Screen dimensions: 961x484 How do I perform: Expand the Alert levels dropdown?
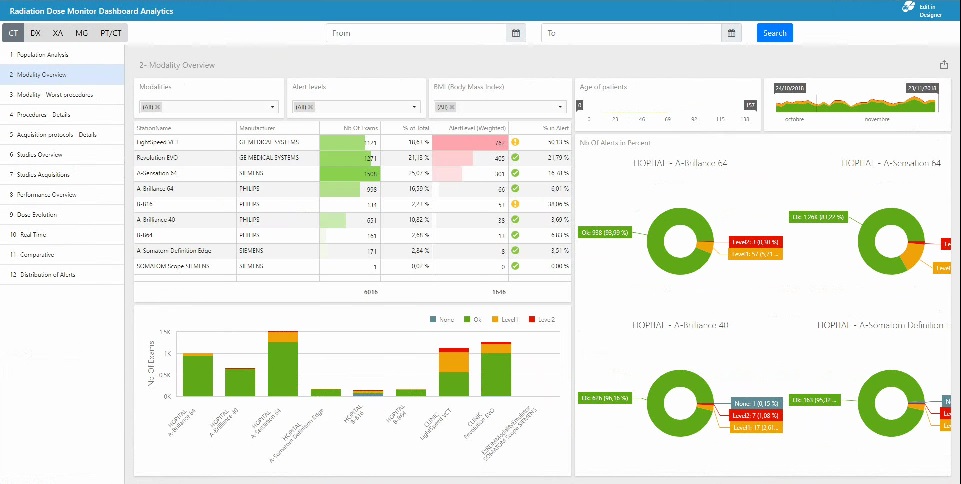click(x=415, y=106)
